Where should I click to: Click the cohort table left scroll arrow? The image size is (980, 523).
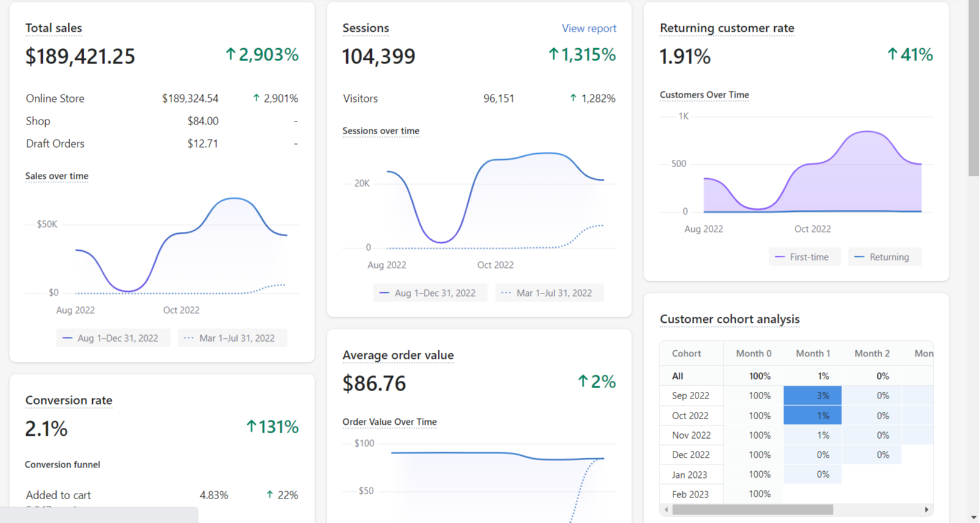tap(666, 510)
